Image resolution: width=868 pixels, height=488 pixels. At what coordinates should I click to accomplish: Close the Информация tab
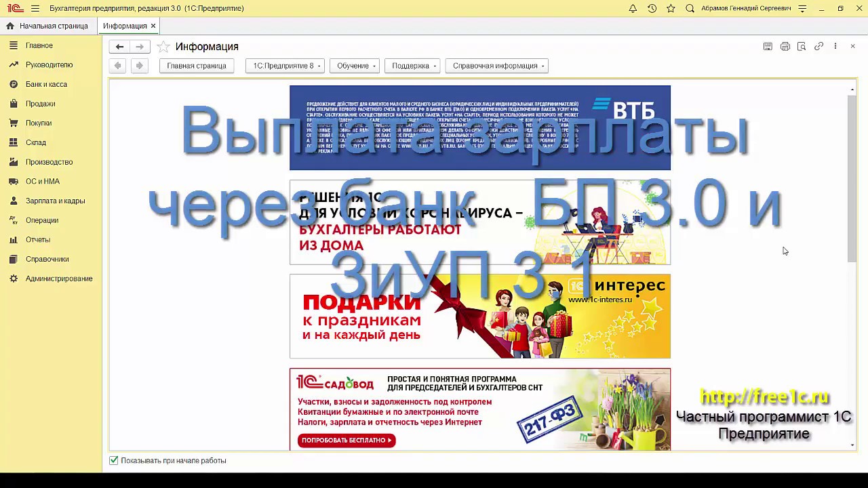tap(153, 26)
